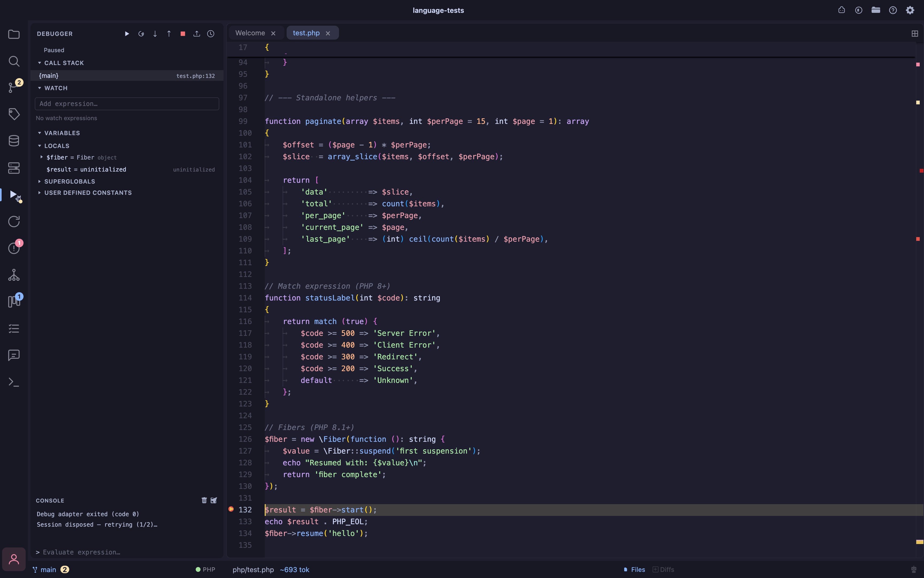Switch to the Welcome tab
This screenshot has width=924, height=578.
250,33
